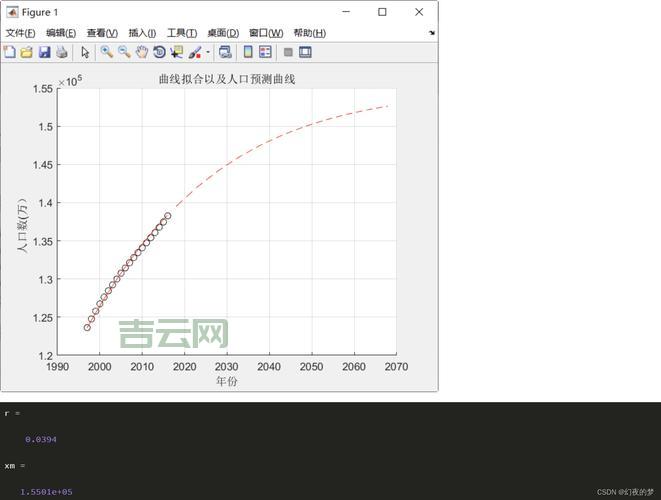Open the 桌面(D) menu
Screen dimensions: 661x500
223,33
